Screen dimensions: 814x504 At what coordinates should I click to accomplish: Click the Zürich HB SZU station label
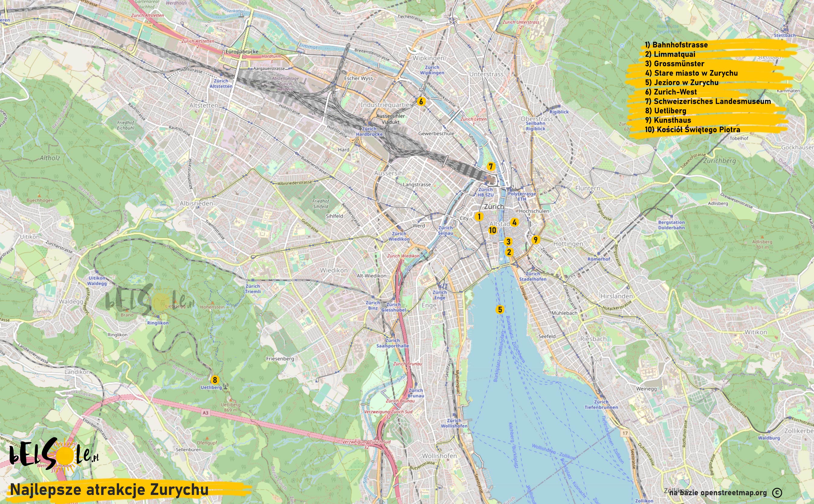coord(486,192)
